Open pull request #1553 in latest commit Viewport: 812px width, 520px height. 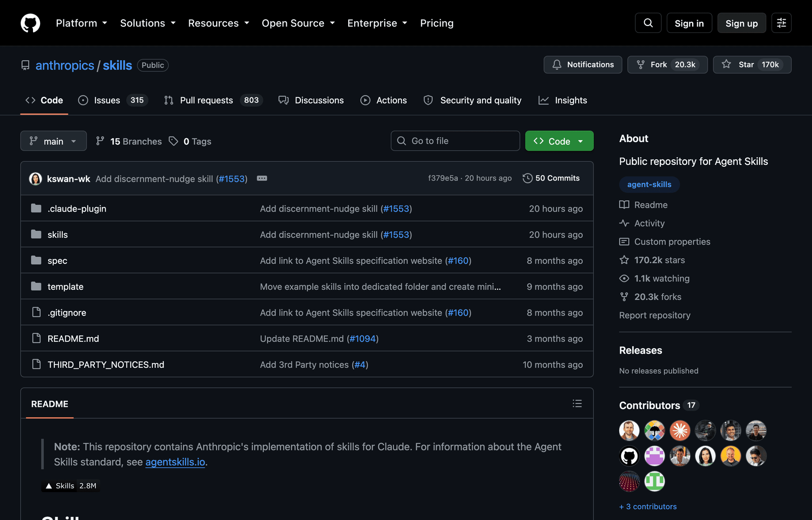point(232,179)
